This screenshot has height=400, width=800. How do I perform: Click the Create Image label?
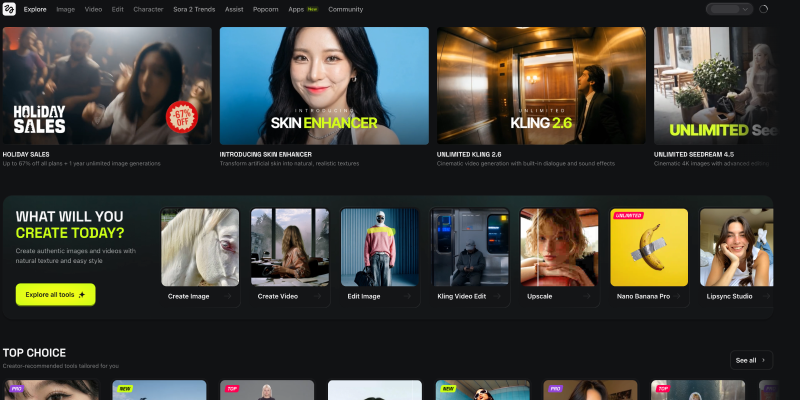pos(188,296)
